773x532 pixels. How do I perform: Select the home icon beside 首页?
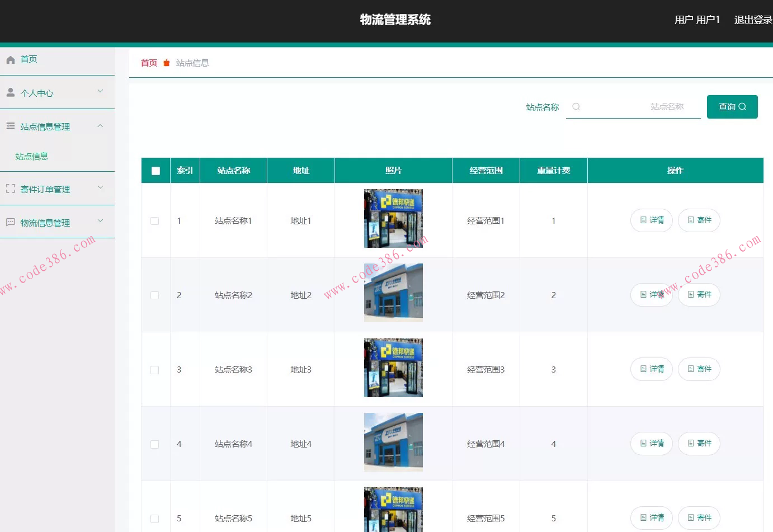click(10, 59)
